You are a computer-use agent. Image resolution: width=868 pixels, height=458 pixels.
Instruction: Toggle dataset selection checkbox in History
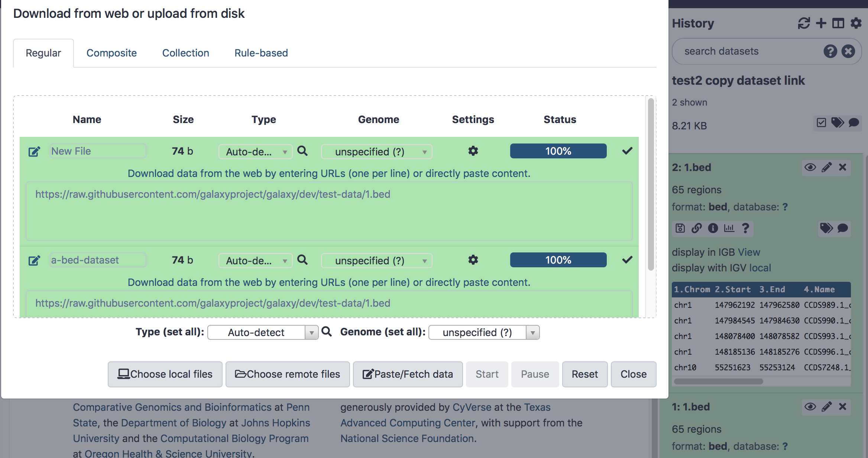pyautogui.click(x=821, y=123)
